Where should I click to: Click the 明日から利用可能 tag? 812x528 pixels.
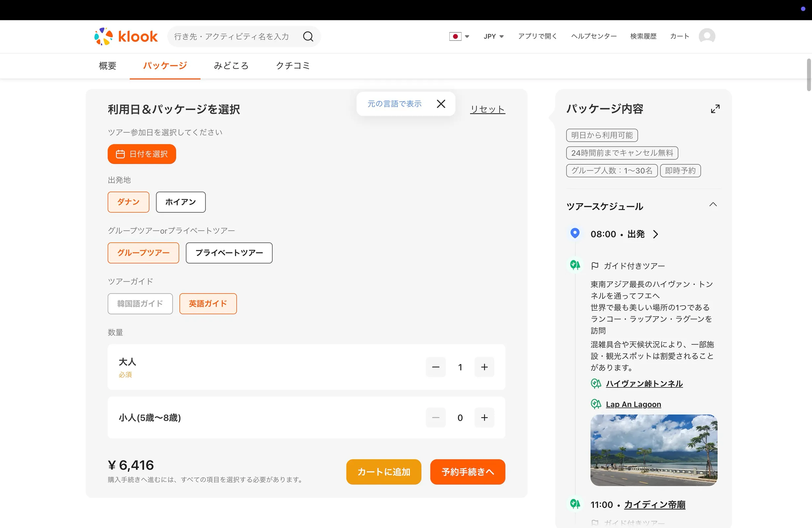click(602, 135)
